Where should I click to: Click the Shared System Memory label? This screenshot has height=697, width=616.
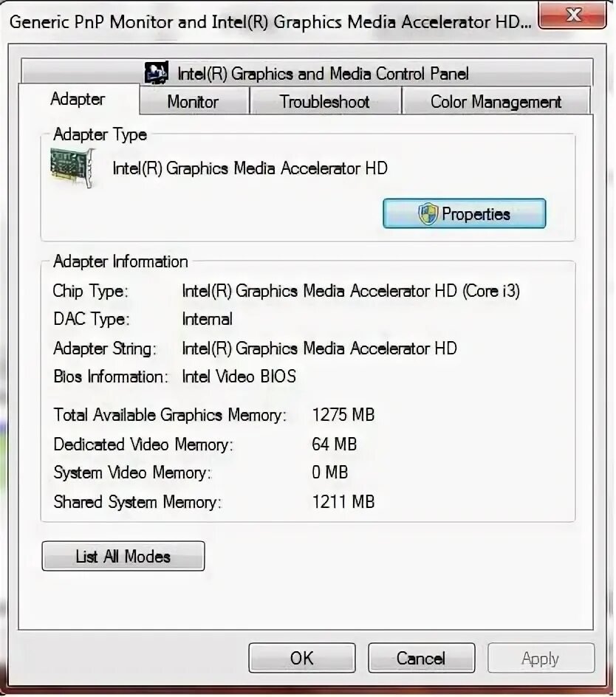tap(137, 502)
